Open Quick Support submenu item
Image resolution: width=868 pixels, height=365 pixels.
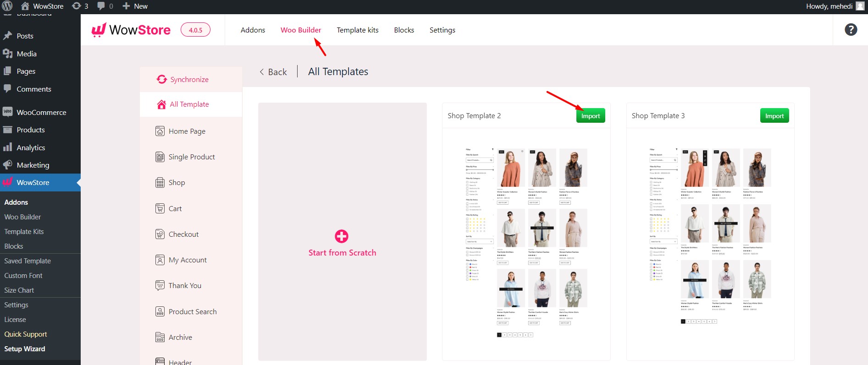tap(26, 334)
